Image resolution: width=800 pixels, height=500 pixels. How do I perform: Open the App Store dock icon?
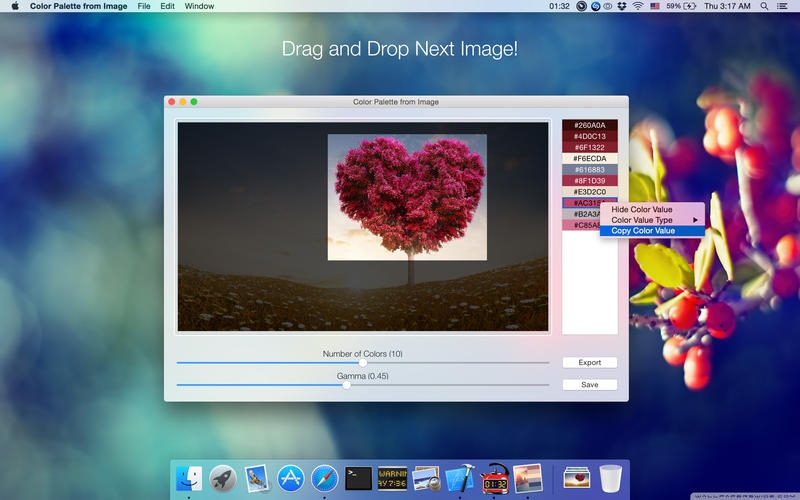[x=290, y=478]
